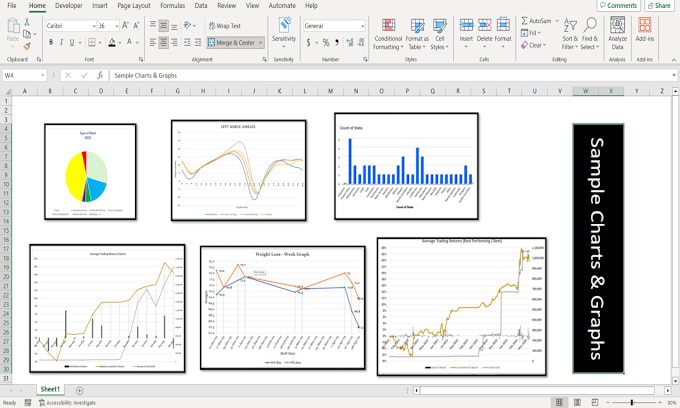
Task: Expand the font size dropdown
Action: click(117, 26)
